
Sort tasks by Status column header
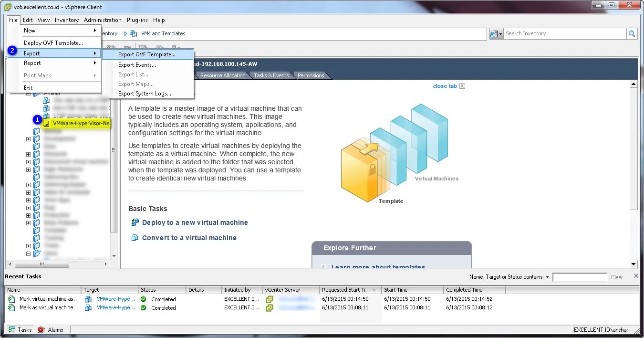tap(162, 290)
